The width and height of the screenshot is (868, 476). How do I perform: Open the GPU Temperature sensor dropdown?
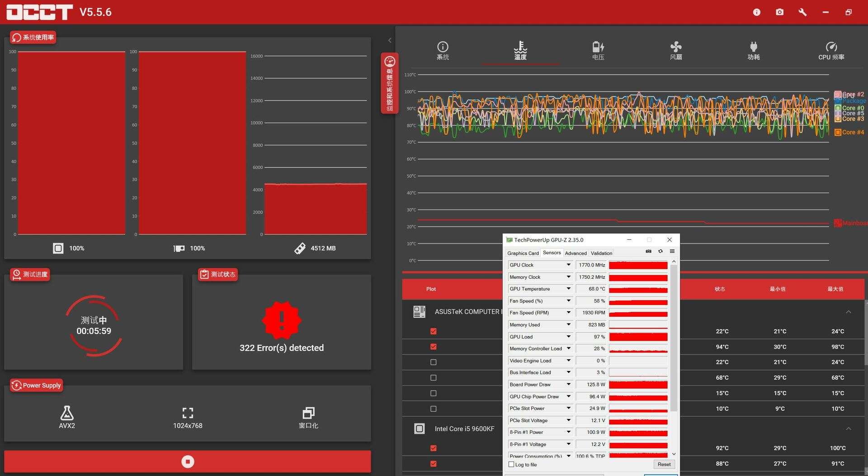[569, 289]
